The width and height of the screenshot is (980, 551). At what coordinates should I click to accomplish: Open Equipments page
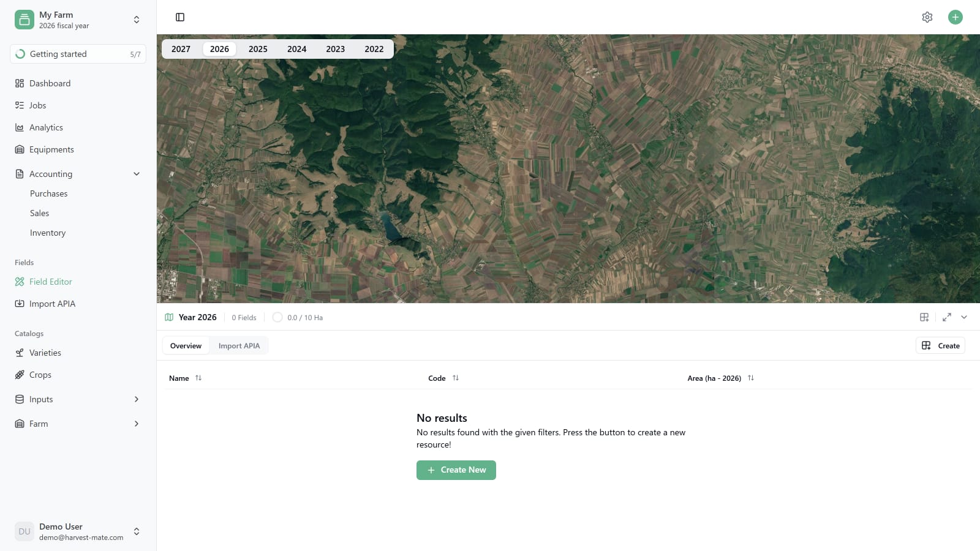click(x=78, y=149)
